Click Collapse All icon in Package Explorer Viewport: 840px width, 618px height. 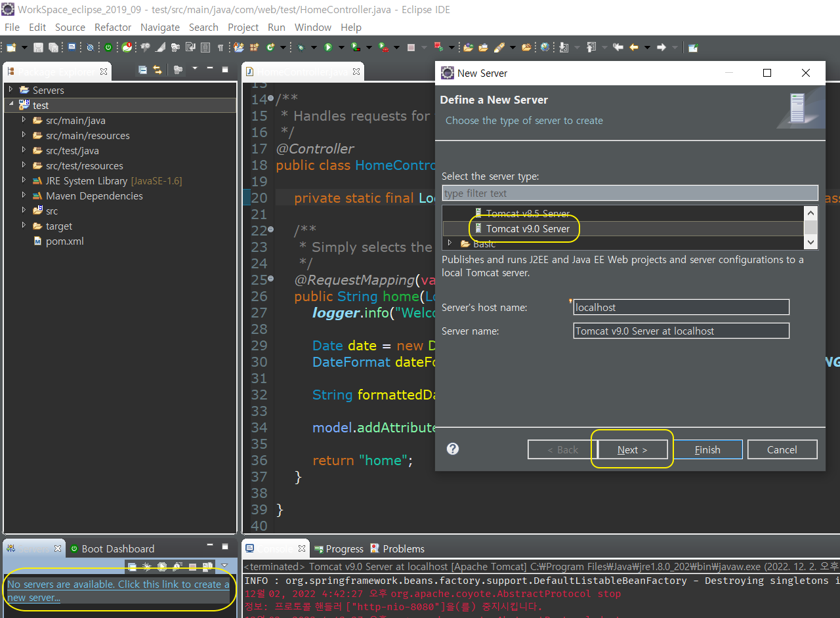[142, 70]
